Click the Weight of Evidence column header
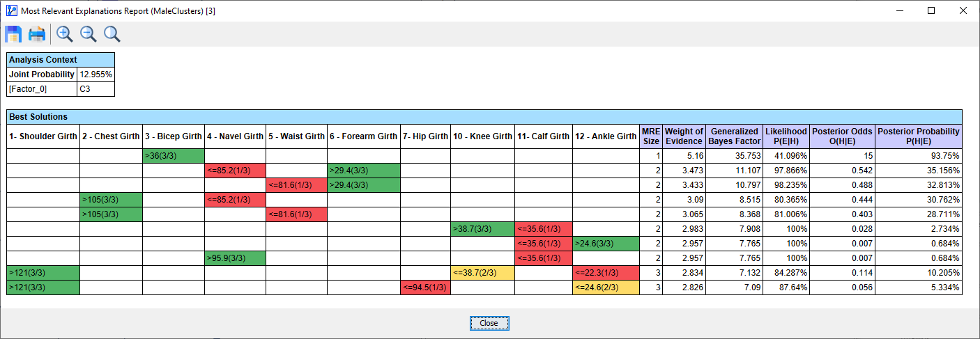Viewport: 980px width, 339px height. click(683, 136)
